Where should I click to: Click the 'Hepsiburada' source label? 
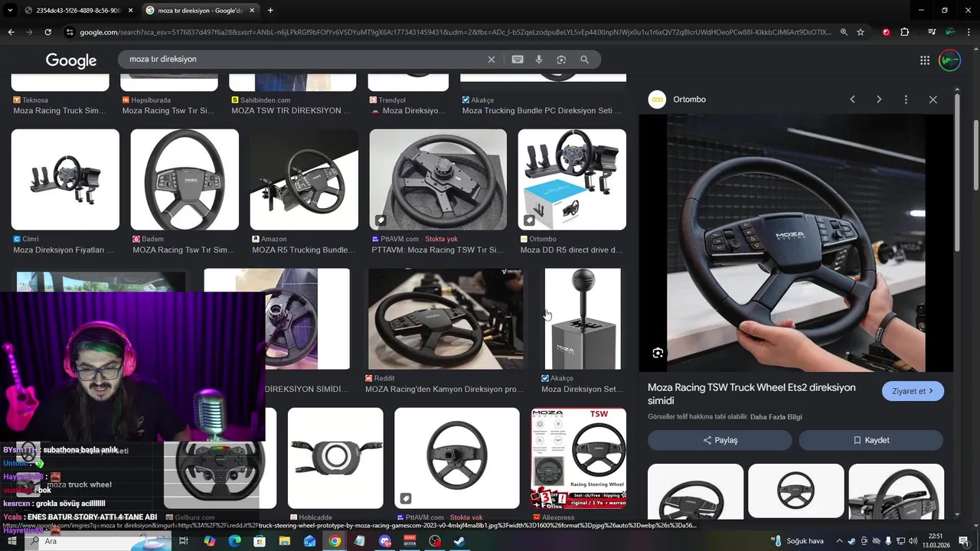point(152,100)
